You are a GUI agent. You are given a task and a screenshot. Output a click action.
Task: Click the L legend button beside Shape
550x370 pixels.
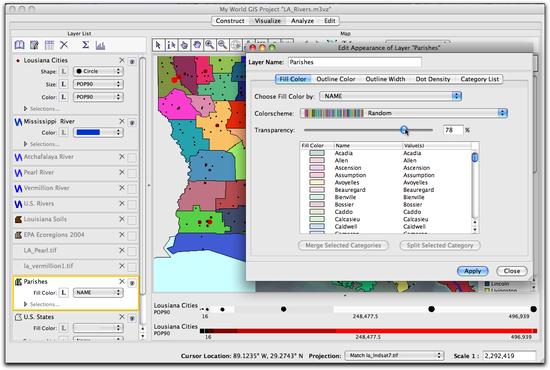coord(63,71)
